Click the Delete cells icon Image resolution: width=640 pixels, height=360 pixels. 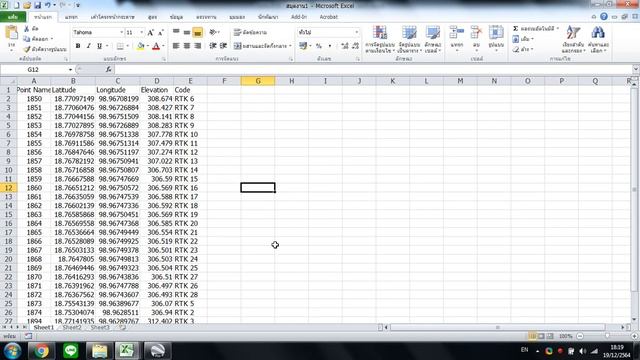[x=476, y=32]
